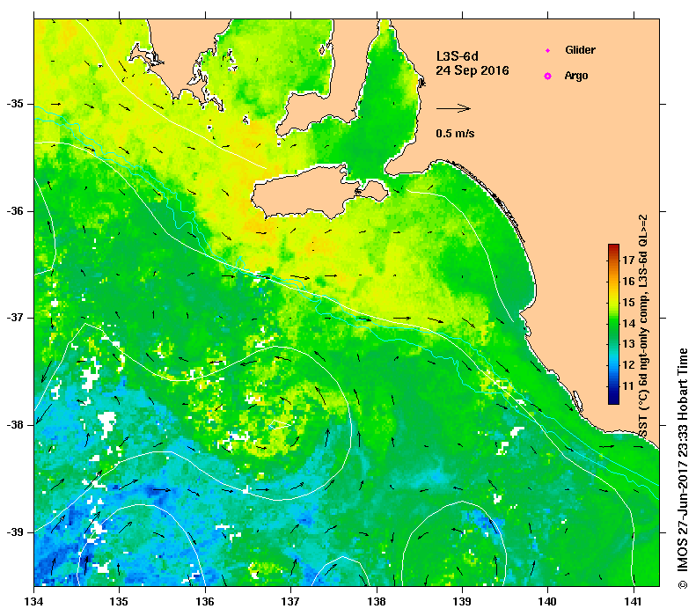Click the '134' longitude label
This screenshot has width=696, height=616.
(x=34, y=602)
